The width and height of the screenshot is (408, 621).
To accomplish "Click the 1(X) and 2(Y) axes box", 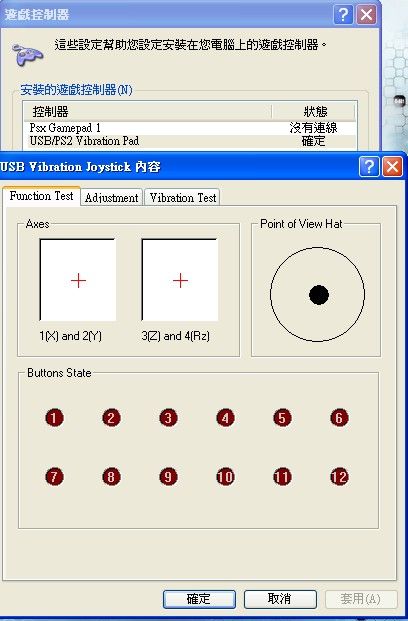I will (78, 280).
